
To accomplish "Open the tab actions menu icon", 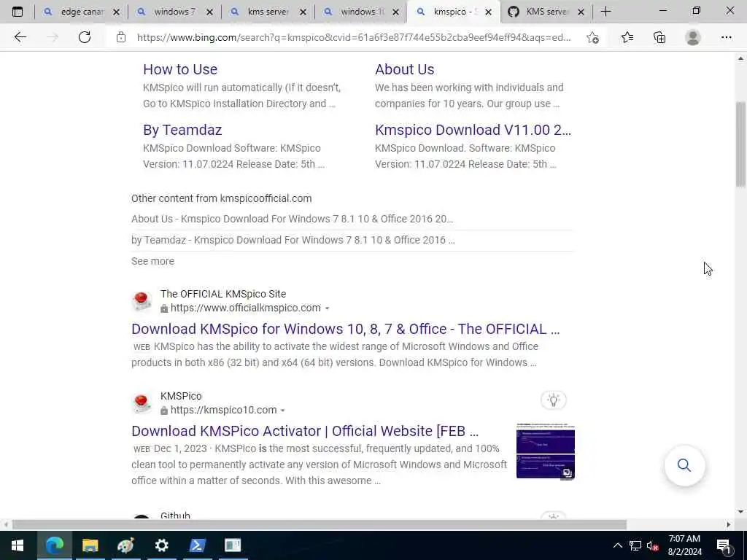I will coord(18,12).
